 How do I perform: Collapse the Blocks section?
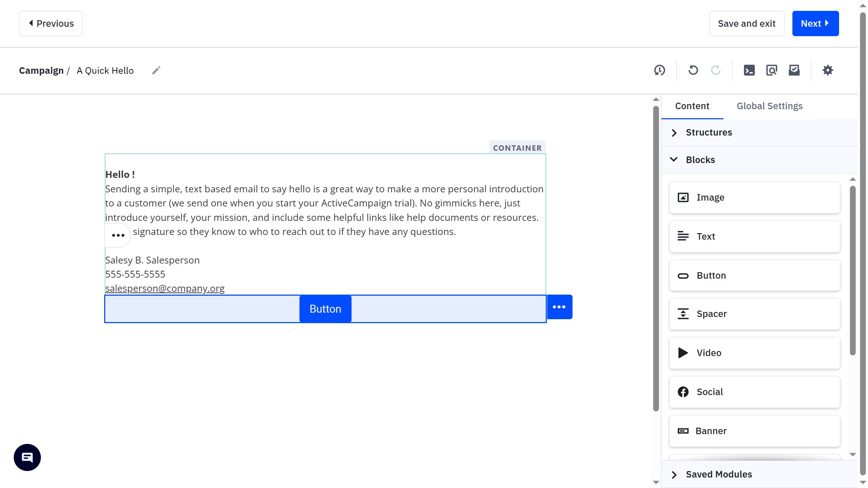tap(700, 160)
